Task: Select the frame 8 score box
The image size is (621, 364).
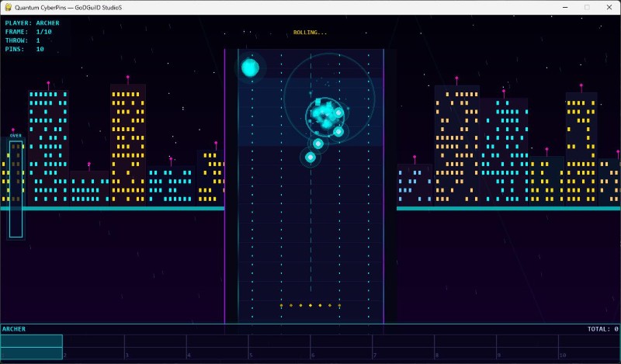Action: [465, 347]
